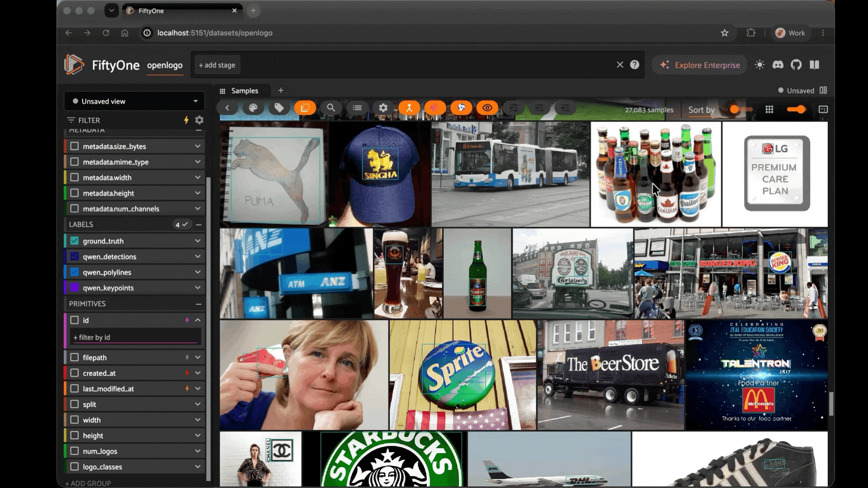The width and height of the screenshot is (868, 488).
Task: Check the metadata.width checkbox
Action: click(x=75, y=178)
